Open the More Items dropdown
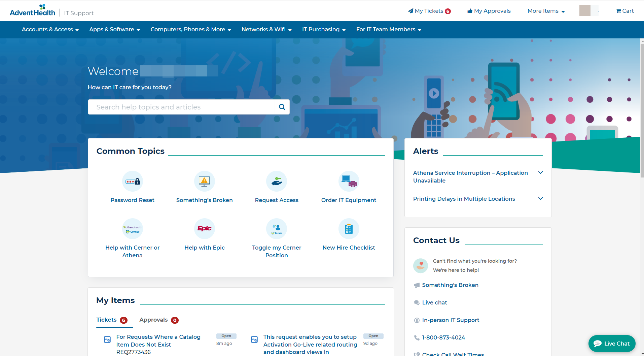This screenshot has width=644, height=356. pyautogui.click(x=546, y=11)
